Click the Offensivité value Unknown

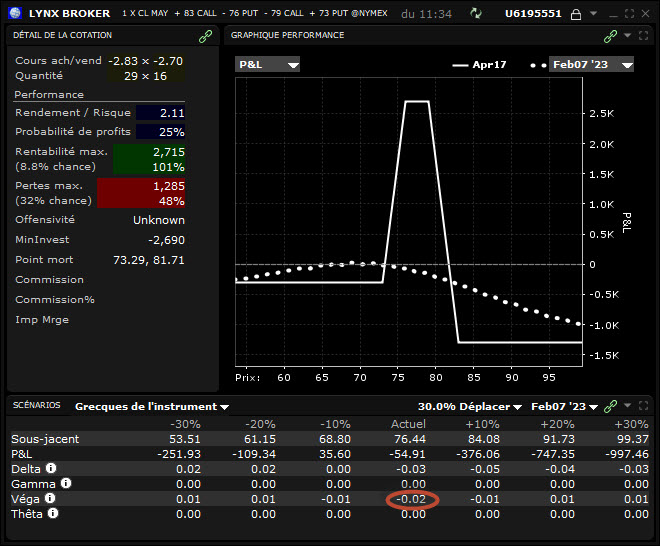click(x=159, y=220)
